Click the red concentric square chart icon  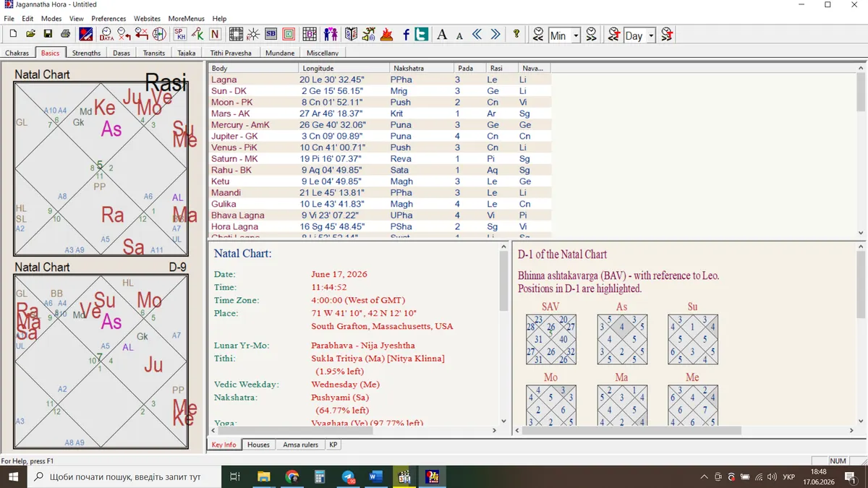(x=289, y=34)
